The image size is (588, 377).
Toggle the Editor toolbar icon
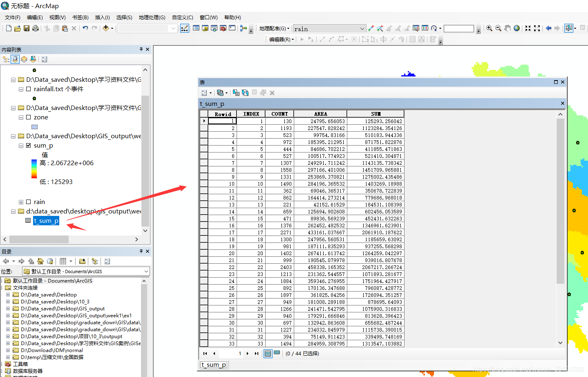185,28
